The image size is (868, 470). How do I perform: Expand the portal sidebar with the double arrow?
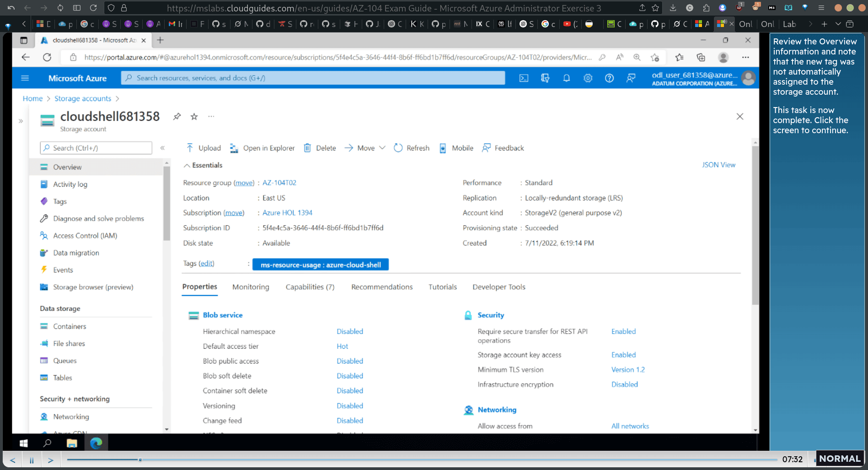(x=21, y=121)
